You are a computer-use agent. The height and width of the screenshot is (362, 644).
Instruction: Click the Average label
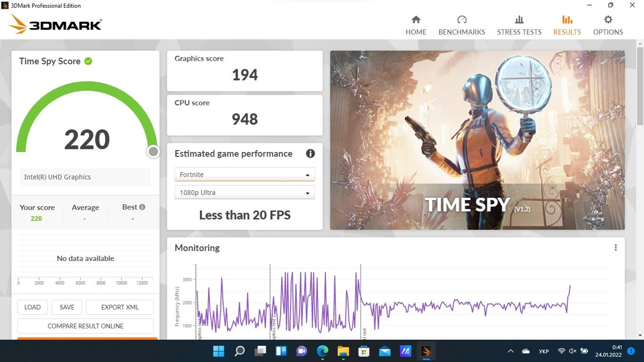point(85,207)
